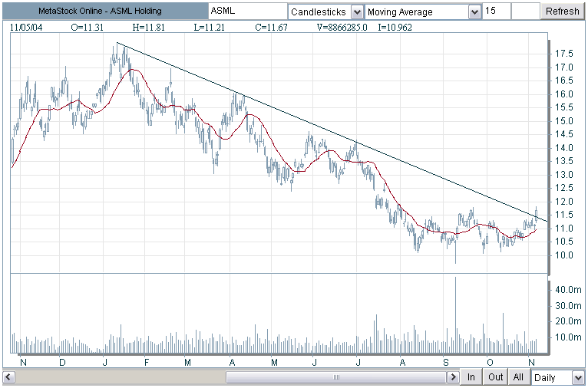Click the scrollbar left arrow

9,376
